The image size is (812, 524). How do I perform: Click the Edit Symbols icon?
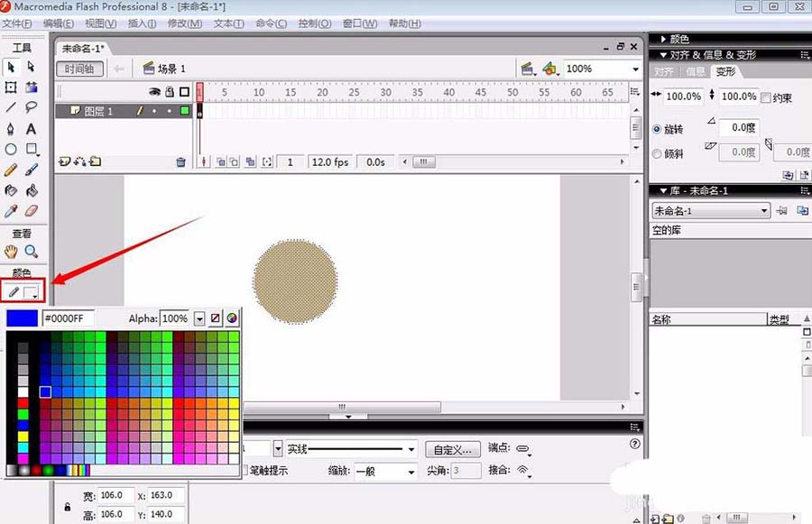pyautogui.click(x=550, y=69)
